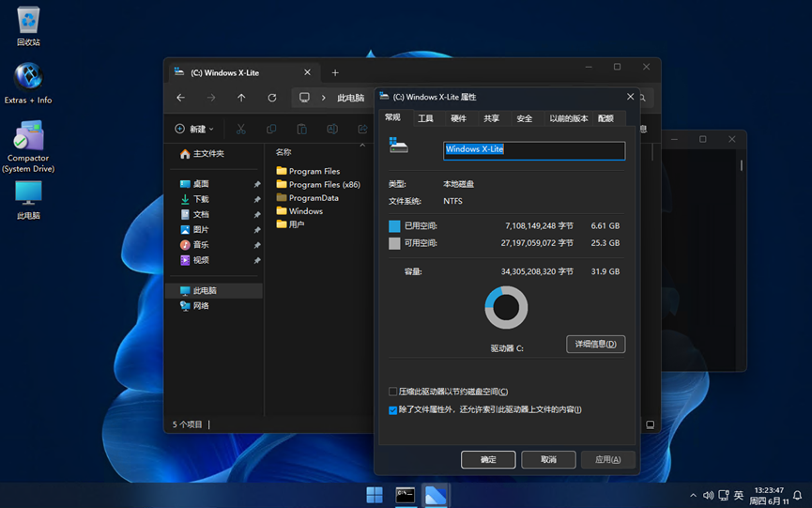Open the Windows Start button
The width and height of the screenshot is (812, 508).
pos(375,495)
